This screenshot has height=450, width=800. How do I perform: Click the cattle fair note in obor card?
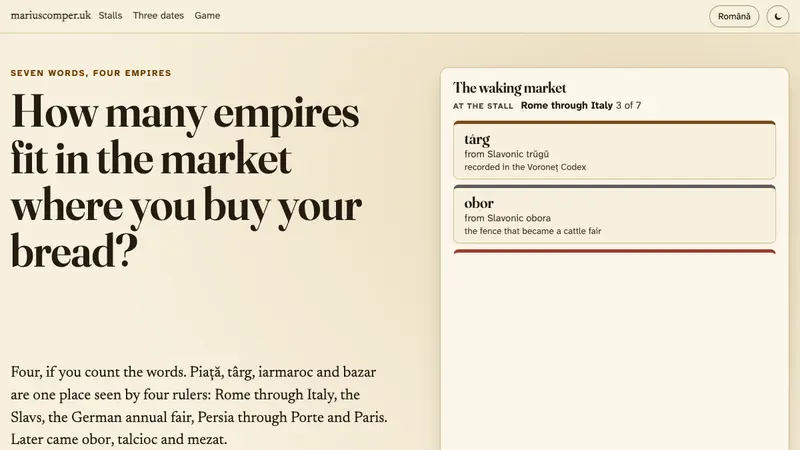tap(533, 231)
